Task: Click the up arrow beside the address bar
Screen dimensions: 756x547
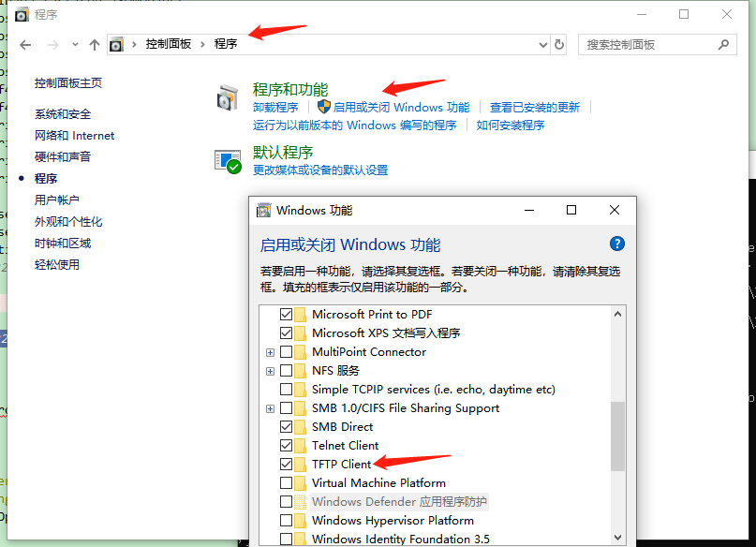Action: pyautogui.click(x=94, y=42)
